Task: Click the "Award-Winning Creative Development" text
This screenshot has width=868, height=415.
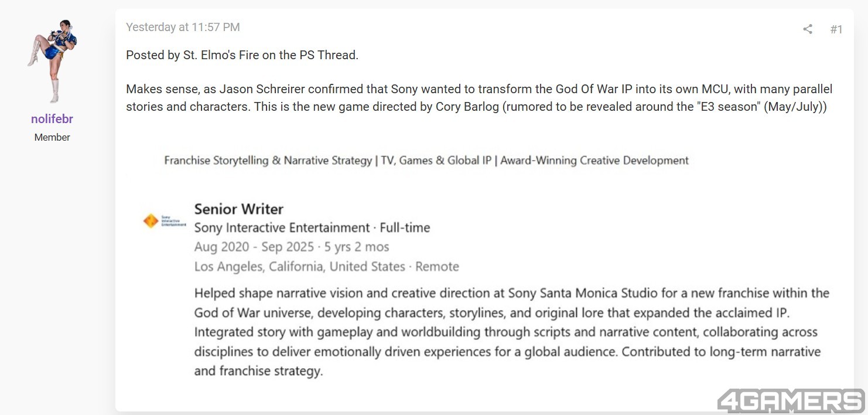Action: pyautogui.click(x=594, y=160)
